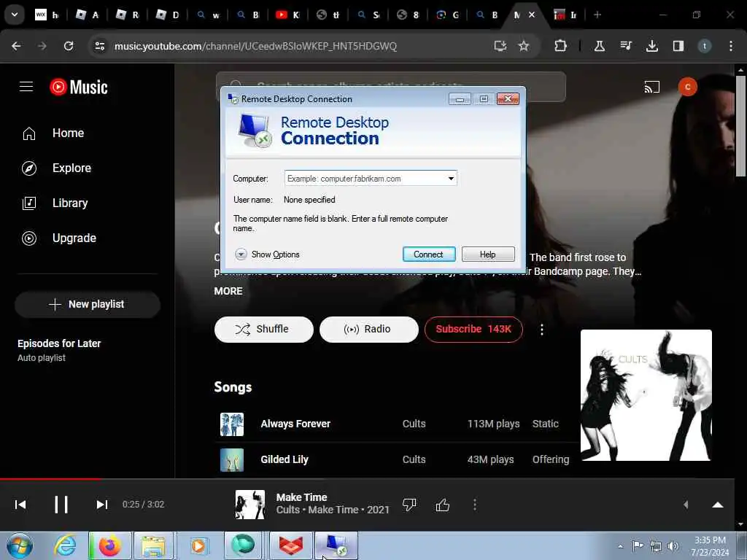Create a New playlist
The image size is (747, 560).
tap(88, 304)
